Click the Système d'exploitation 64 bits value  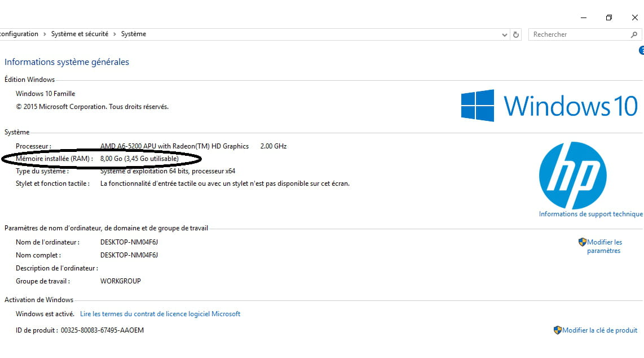coord(167,171)
